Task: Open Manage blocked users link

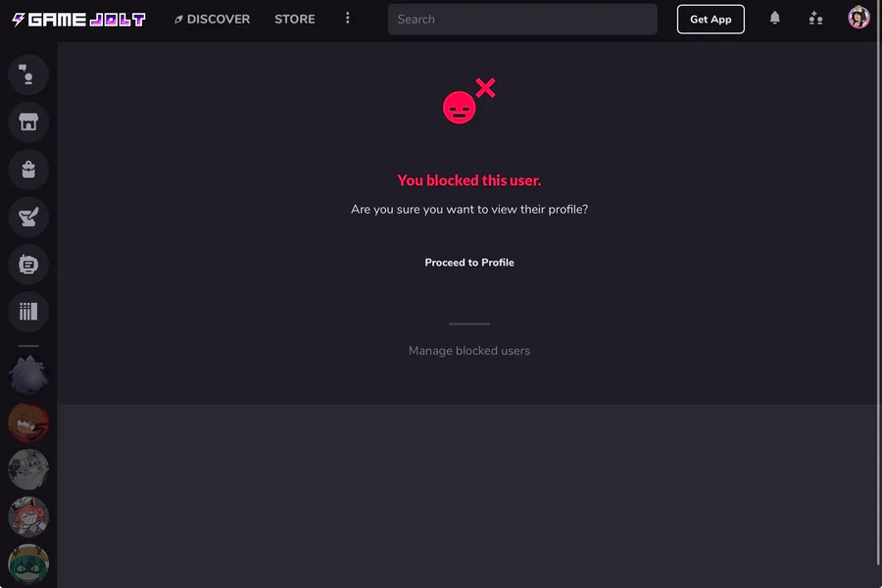Action: [469, 351]
